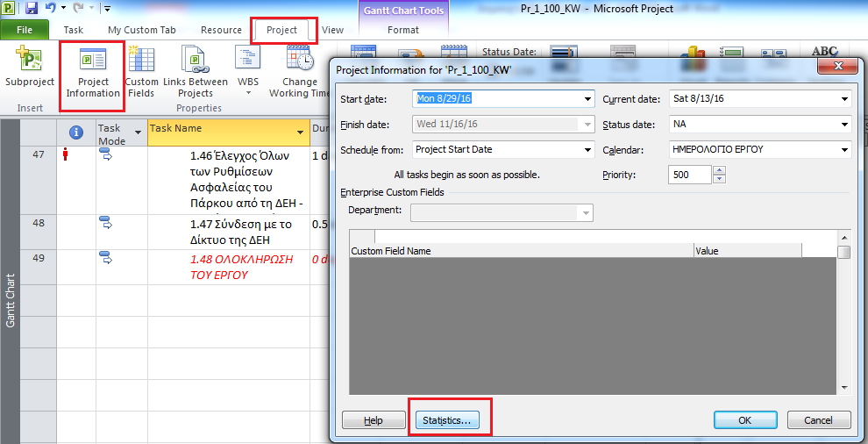Open the Undo history dropdown arrow

click(63, 9)
